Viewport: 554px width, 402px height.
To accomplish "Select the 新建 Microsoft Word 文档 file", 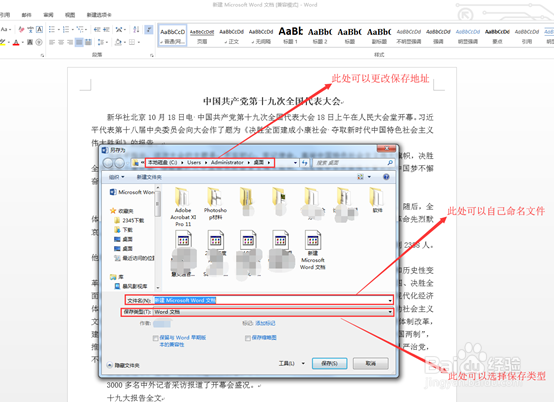I will [312, 250].
